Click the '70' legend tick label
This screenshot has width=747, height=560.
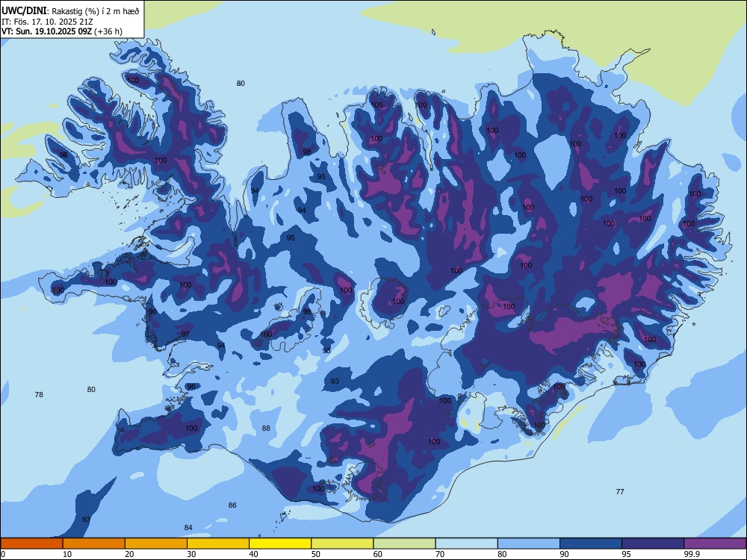[440, 554]
